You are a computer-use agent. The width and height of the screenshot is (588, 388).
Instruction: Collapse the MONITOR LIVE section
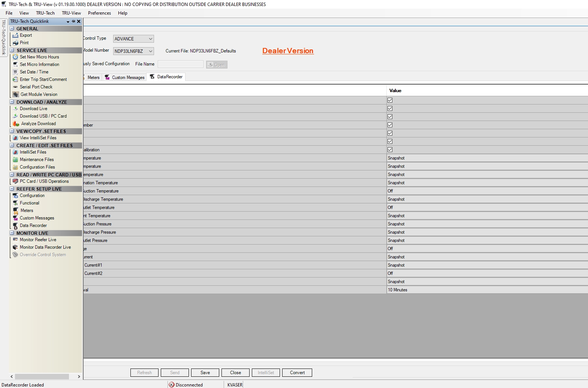(x=12, y=233)
